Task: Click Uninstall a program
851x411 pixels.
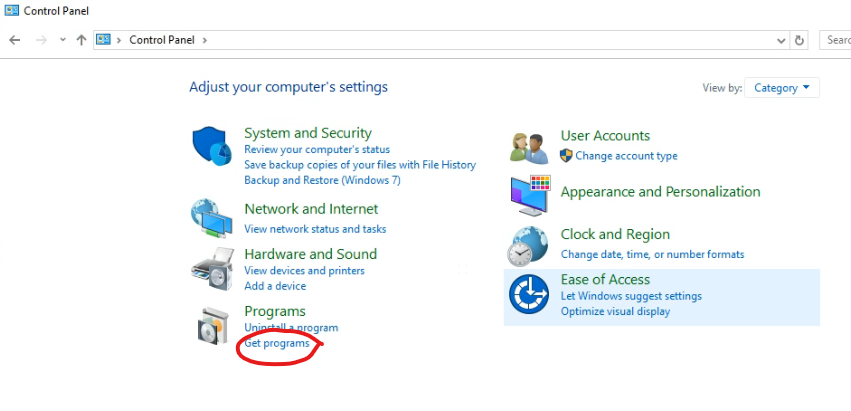Action: pos(291,328)
